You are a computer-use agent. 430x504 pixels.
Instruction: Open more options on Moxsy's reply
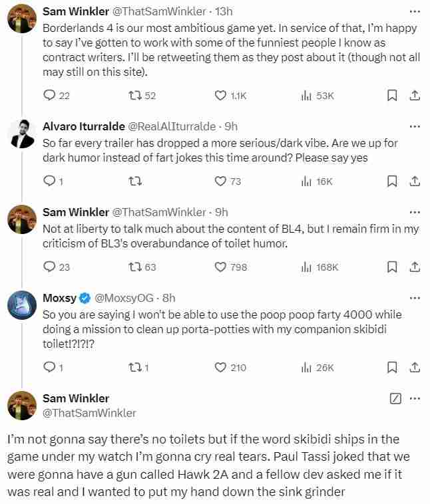[x=415, y=298]
